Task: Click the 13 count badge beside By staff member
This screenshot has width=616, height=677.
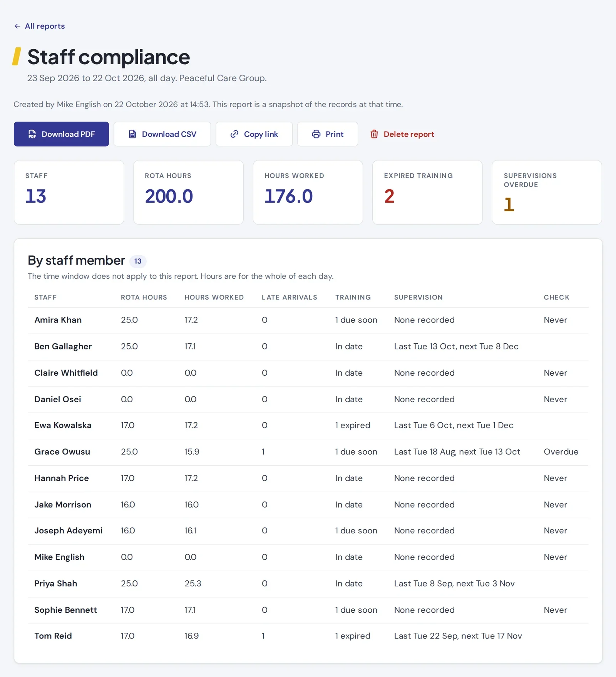Action: 138,261
